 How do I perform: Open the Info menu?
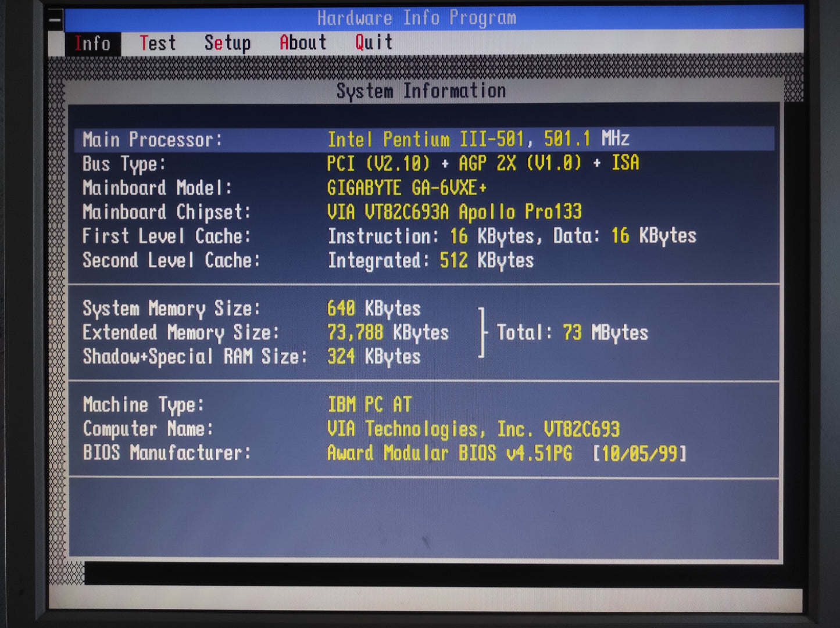pyautogui.click(x=92, y=44)
